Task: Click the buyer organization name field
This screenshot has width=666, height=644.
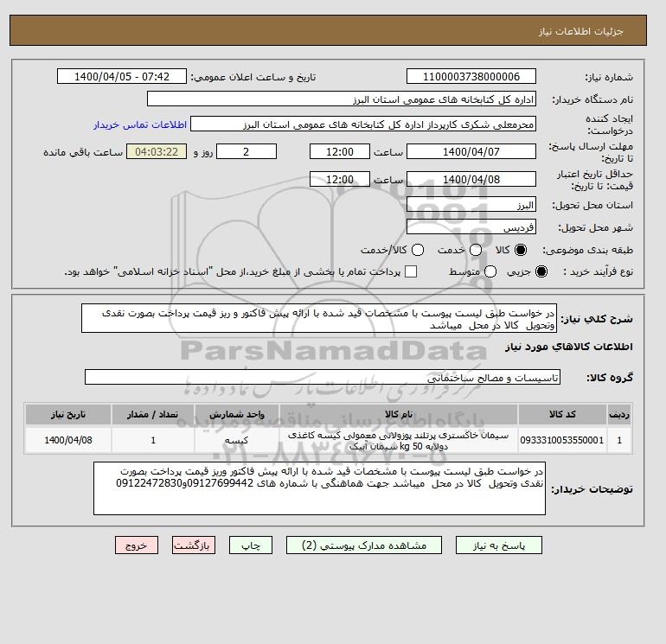Action: pyautogui.click(x=342, y=99)
